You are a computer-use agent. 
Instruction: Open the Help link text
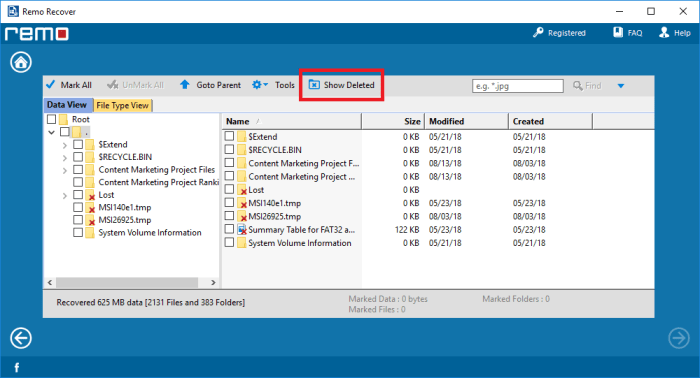(682, 33)
